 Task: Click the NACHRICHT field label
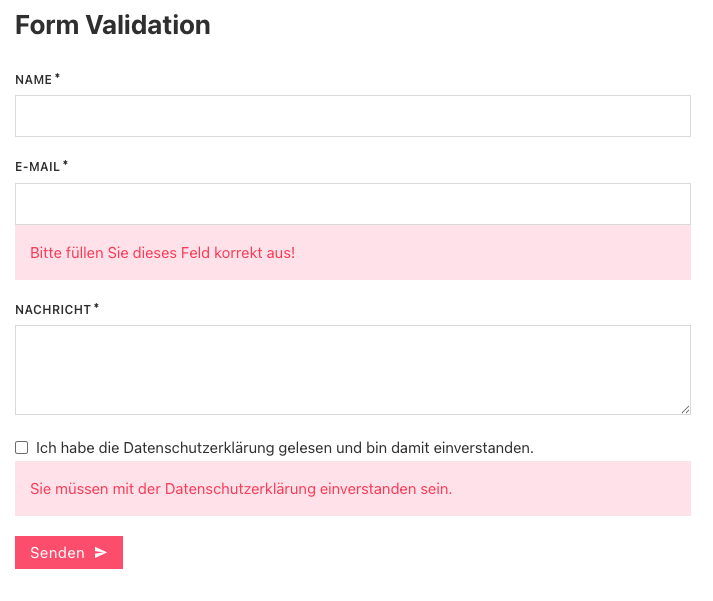tap(53, 310)
